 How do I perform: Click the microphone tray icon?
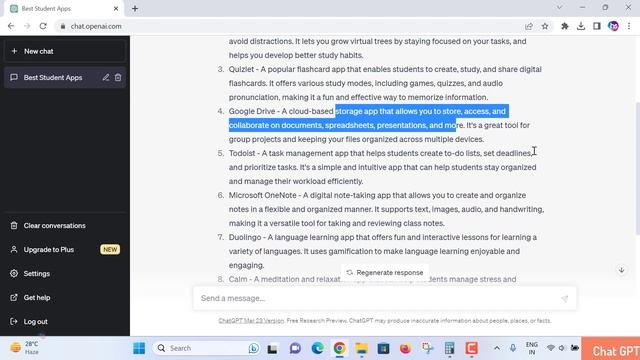513,348
